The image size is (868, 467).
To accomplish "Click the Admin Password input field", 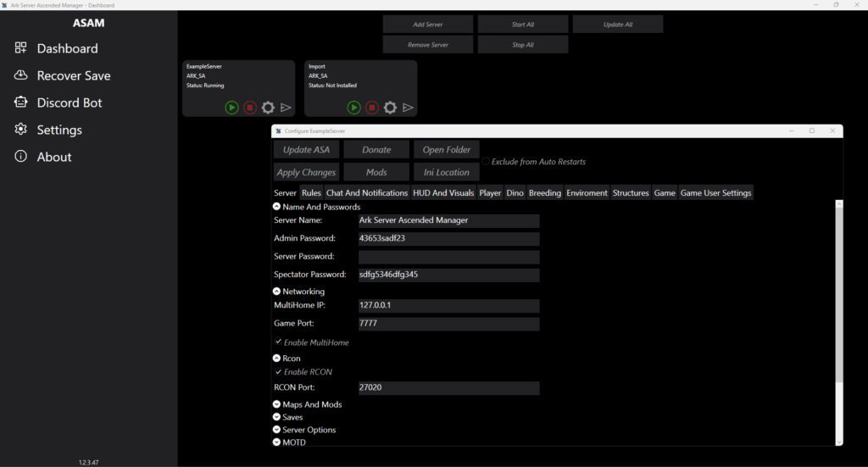I will click(449, 238).
